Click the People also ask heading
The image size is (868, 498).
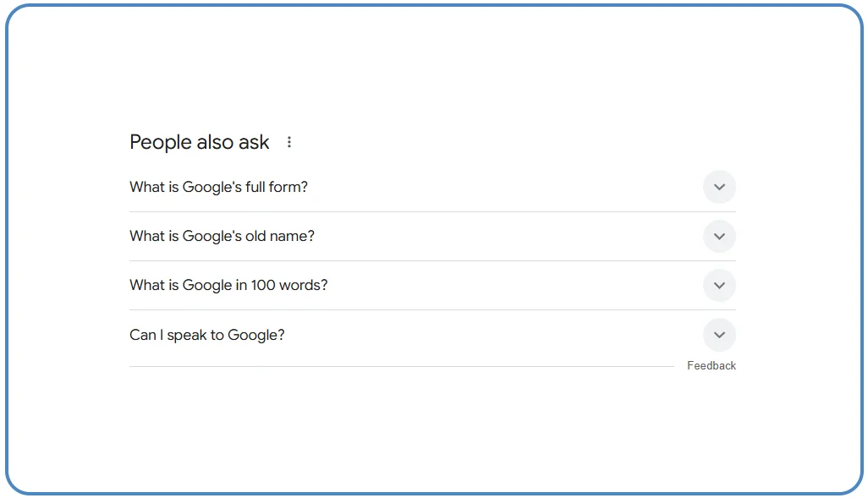[x=200, y=142]
